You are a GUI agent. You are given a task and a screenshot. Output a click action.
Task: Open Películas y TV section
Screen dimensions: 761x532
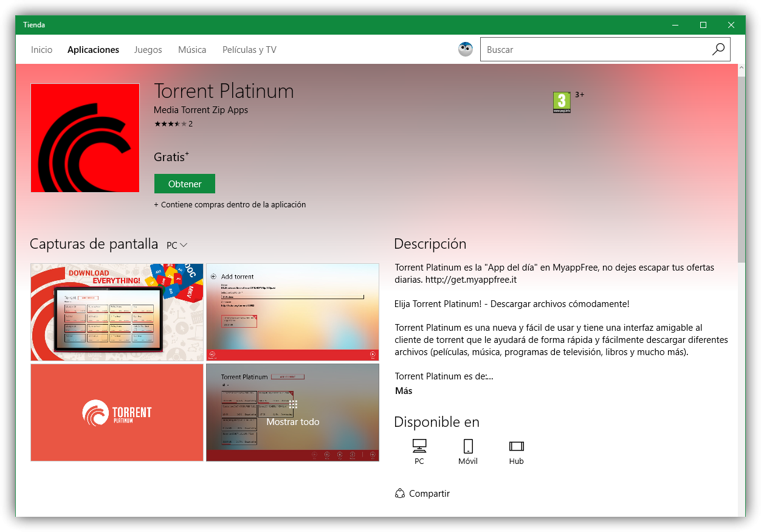[249, 50]
